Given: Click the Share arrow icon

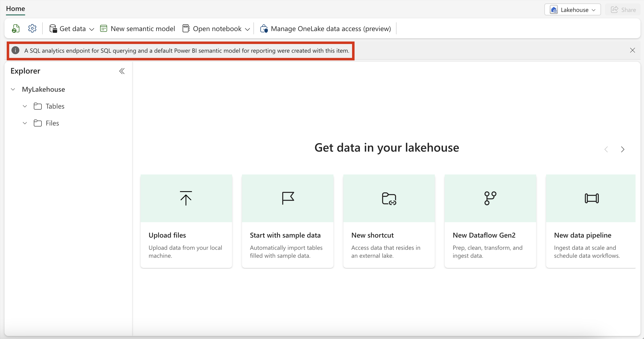Looking at the screenshot, I should coord(614,10).
